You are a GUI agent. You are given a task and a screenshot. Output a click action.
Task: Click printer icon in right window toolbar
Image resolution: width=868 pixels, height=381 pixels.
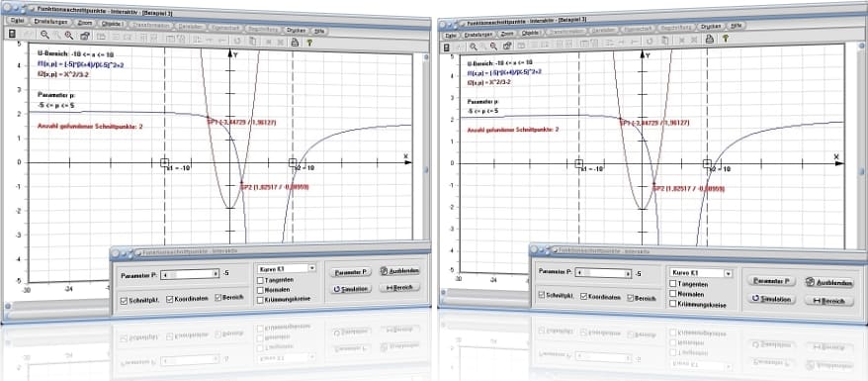(x=709, y=39)
